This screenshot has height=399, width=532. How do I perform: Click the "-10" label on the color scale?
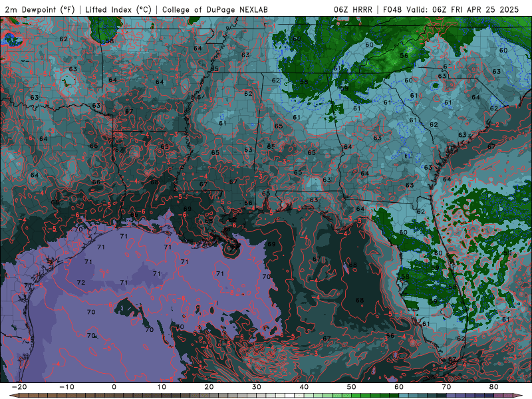[x=66, y=387]
